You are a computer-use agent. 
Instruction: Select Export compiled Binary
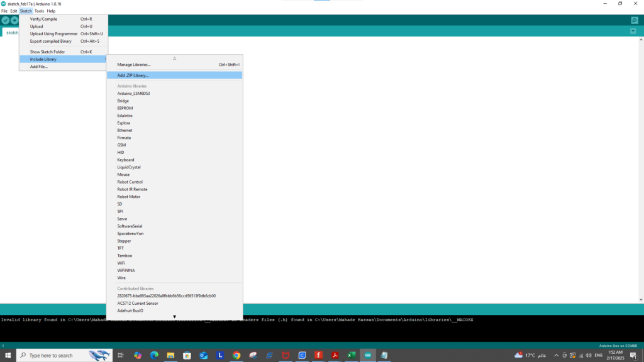[64, 41]
